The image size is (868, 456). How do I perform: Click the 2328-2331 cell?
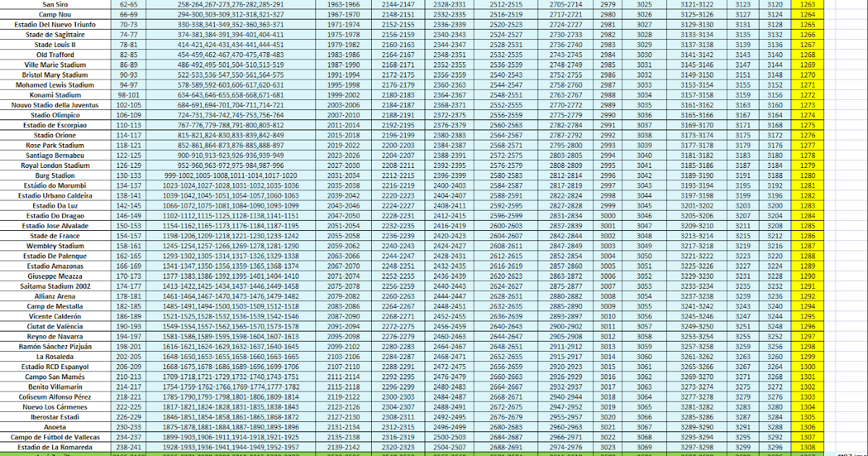coord(450,4)
